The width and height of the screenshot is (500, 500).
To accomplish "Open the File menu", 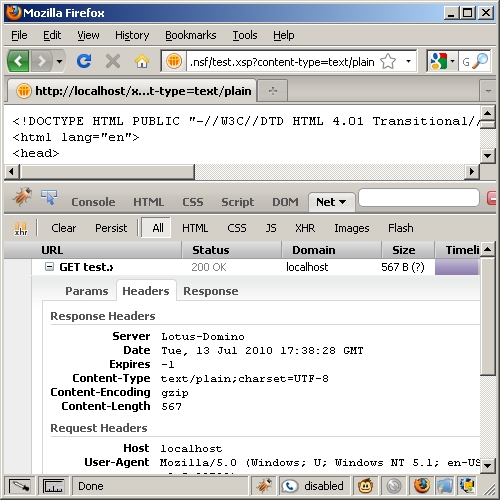I will pos(19,35).
